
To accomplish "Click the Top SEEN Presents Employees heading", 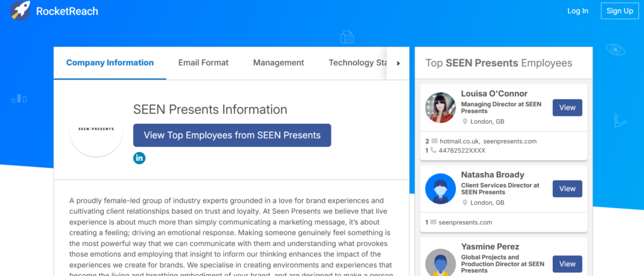I will point(499,63).
